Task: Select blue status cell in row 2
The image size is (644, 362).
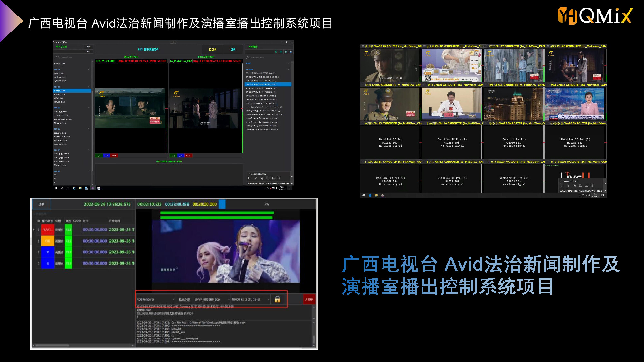Action: pyautogui.click(x=48, y=252)
